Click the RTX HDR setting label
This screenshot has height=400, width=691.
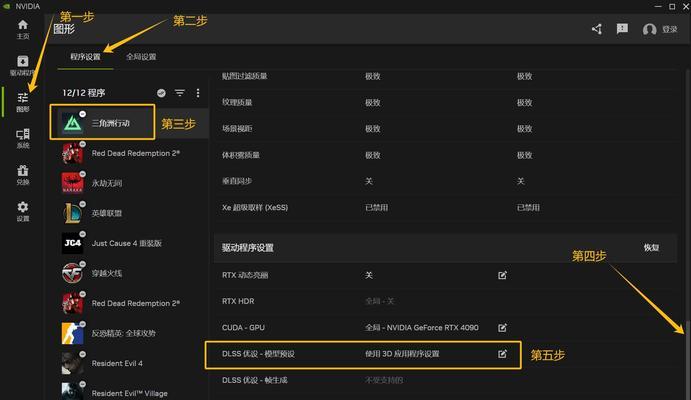[x=238, y=301]
